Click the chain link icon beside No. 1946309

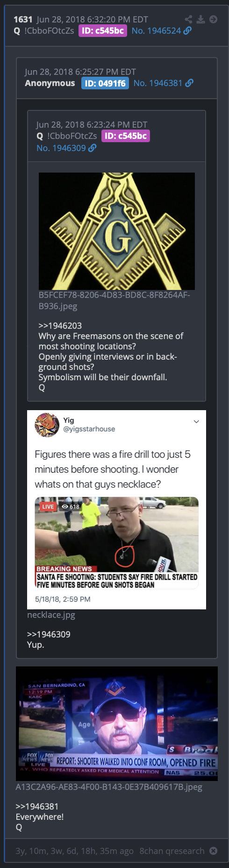click(x=93, y=148)
